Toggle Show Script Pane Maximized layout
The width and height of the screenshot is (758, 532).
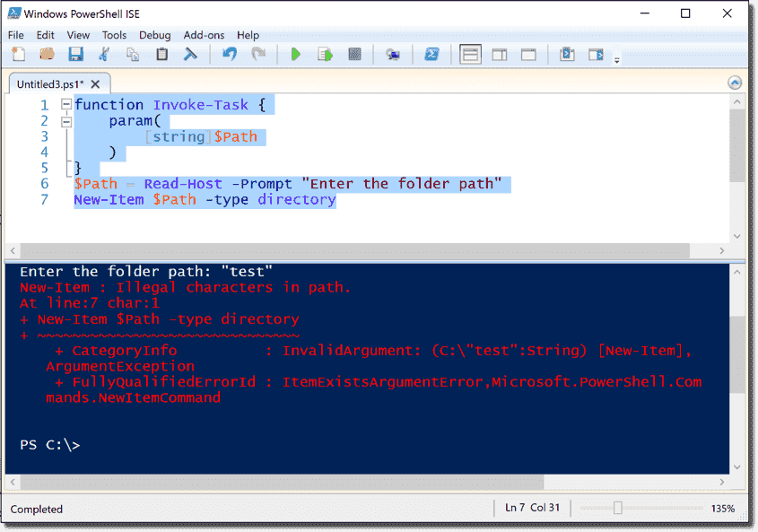click(528, 54)
